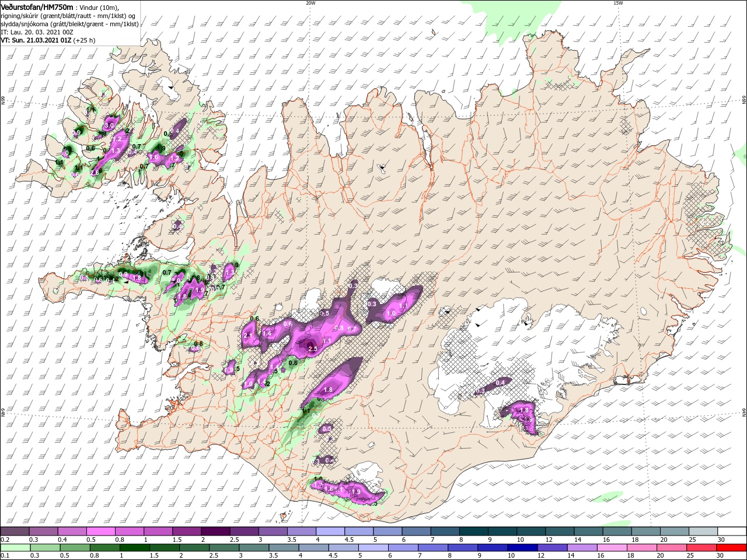The height and width of the screenshot is (560, 747).
Task: Click the 3.0 precipitation value in the Westfjords
Action: 109,125
